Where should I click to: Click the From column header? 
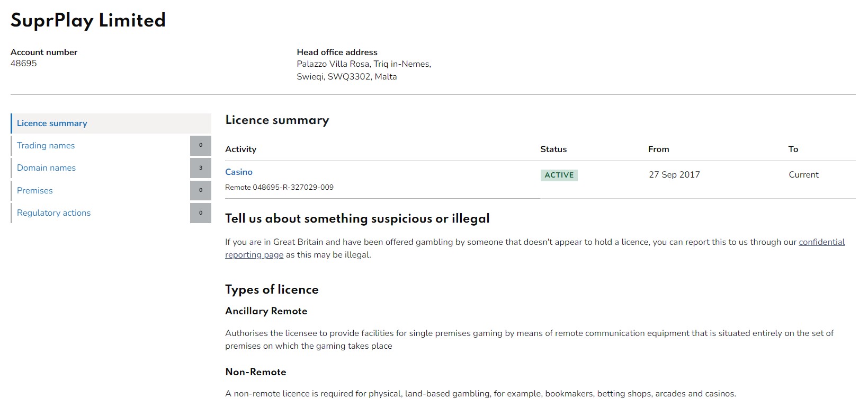(659, 149)
